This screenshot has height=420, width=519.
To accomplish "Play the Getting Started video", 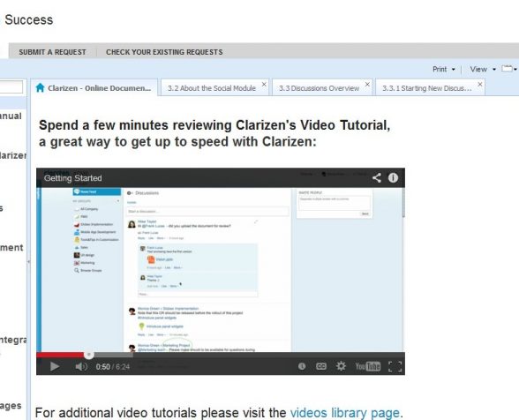I will click(x=55, y=366).
